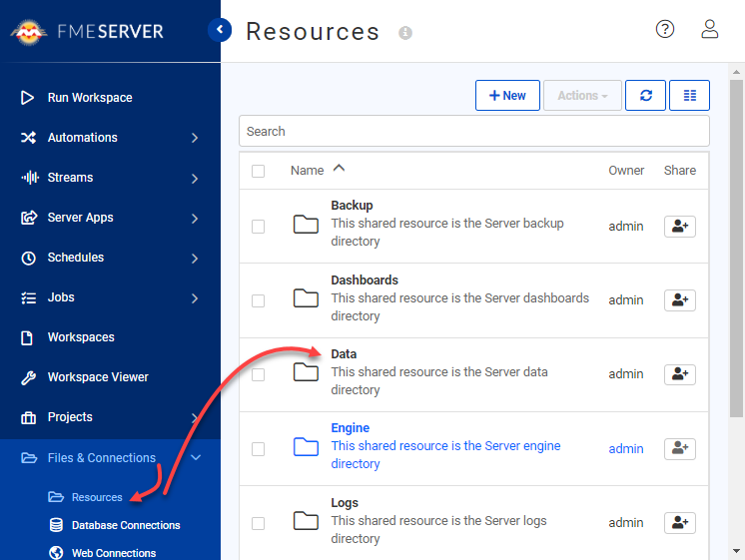Screen dimensions: 745x560
Task: Click the Share column header
Action: 680,171
